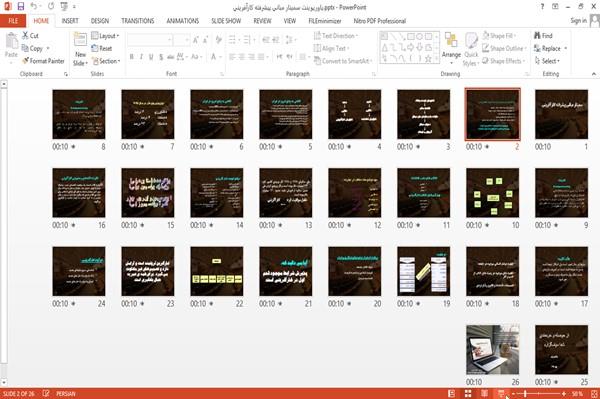Switch to the SLIDE SHOW tab
Screen dimensions: 600x399
(x=226, y=21)
